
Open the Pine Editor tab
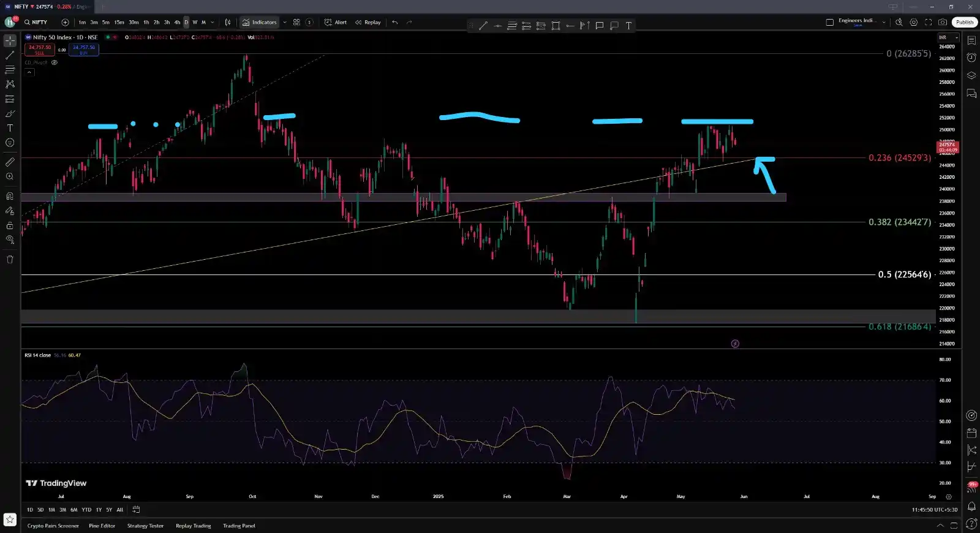coord(102,526)
